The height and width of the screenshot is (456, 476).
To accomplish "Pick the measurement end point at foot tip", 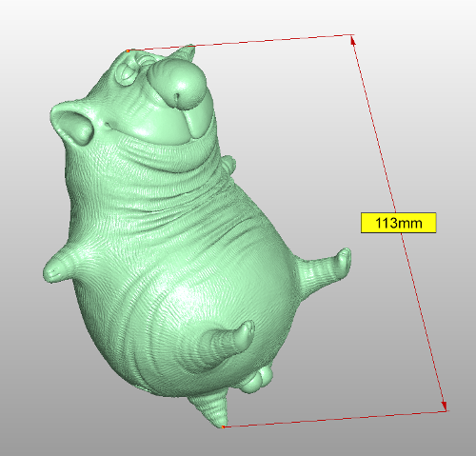I will click(x=223, y=427).
